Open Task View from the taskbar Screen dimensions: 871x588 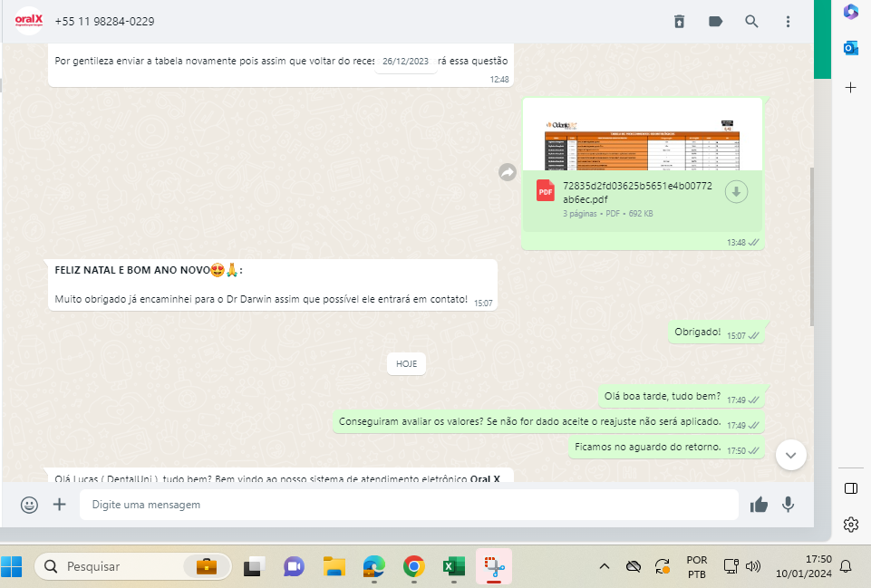point(255,566)
